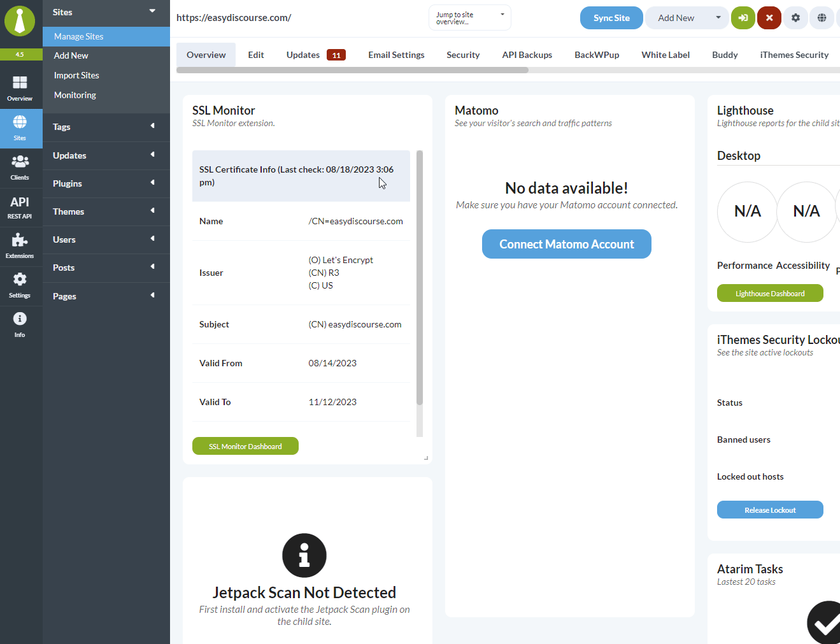Switch to the Overview tab
The width and height of the screenshot is (840, 644).
tap(206, 55)
